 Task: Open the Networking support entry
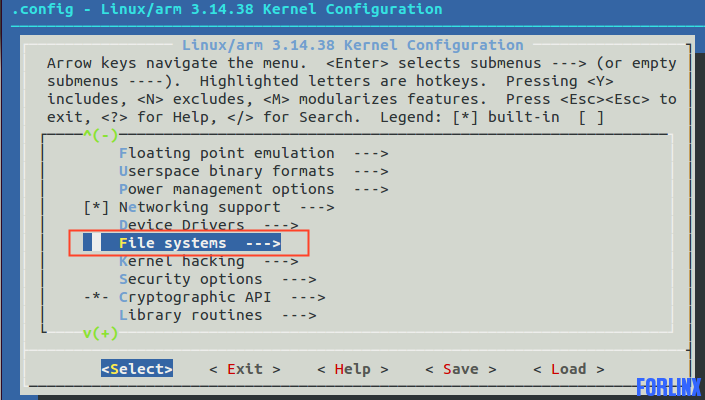coord(227,207)
